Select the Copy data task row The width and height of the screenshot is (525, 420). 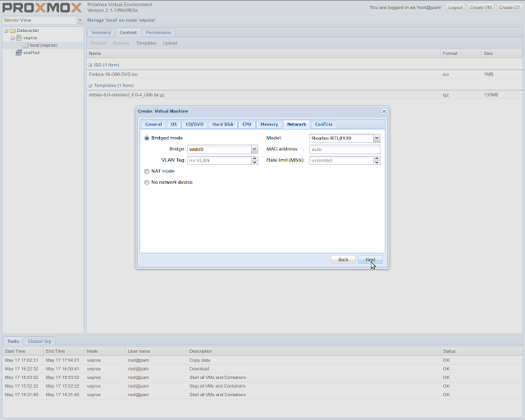262,360
